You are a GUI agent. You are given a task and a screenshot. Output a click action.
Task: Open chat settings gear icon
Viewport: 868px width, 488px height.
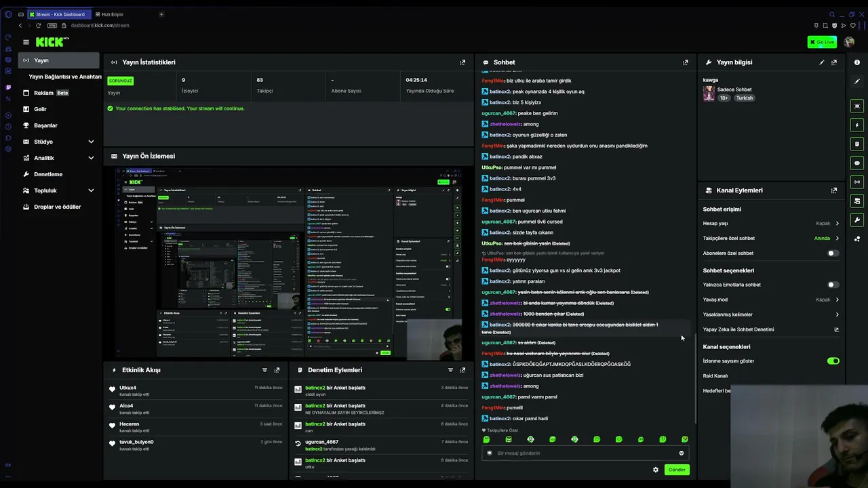[656, 470]
